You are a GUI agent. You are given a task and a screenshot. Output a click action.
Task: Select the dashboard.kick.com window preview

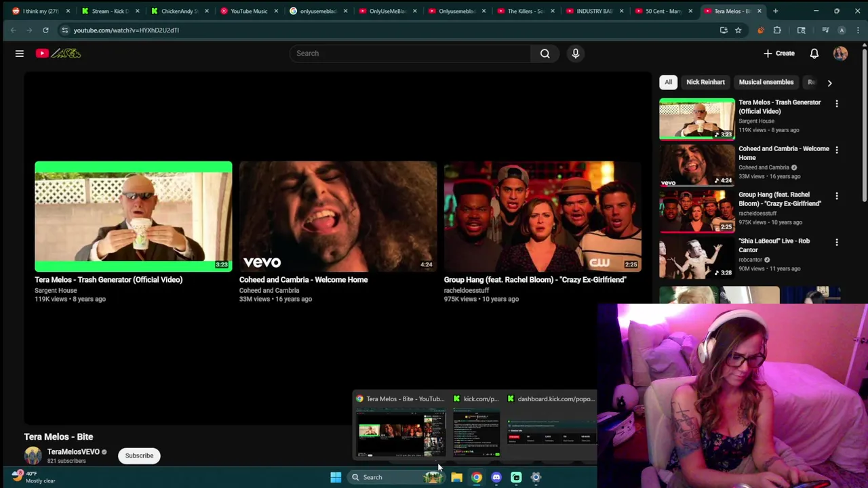pos(551,426)
